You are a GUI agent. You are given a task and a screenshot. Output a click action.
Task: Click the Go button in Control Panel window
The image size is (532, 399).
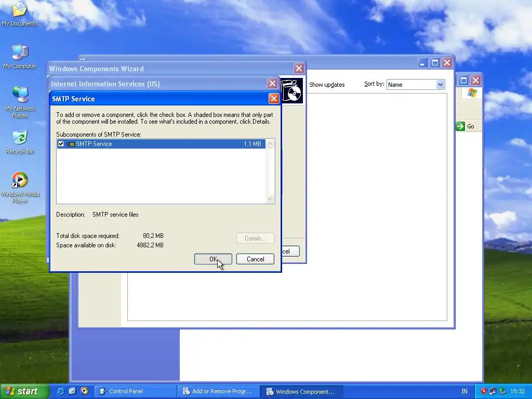[465, 126]
